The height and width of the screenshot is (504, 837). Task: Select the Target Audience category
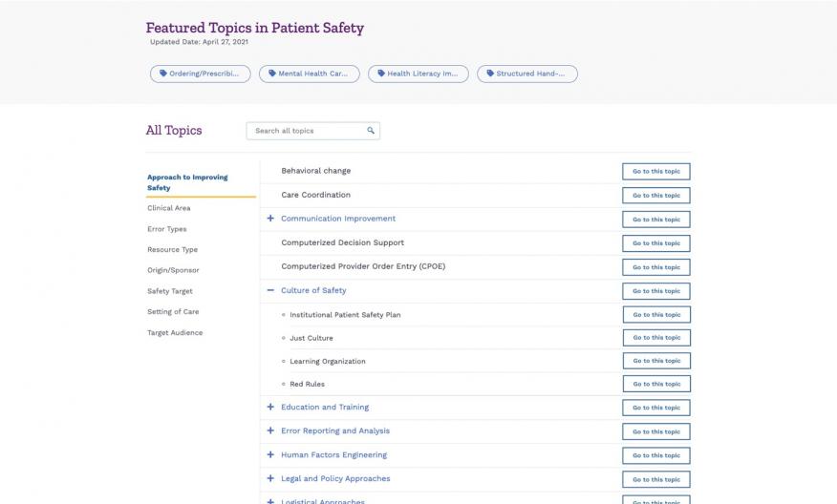(175, 333)
